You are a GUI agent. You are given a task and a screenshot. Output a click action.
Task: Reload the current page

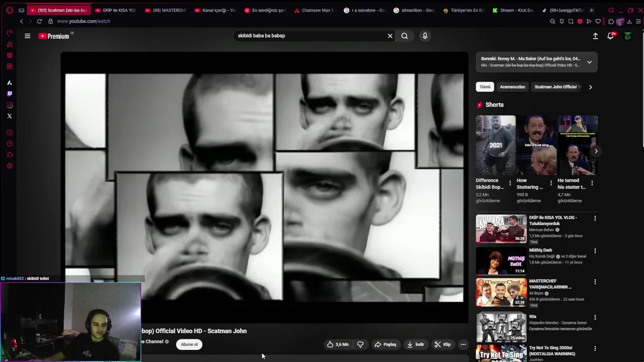39,21
